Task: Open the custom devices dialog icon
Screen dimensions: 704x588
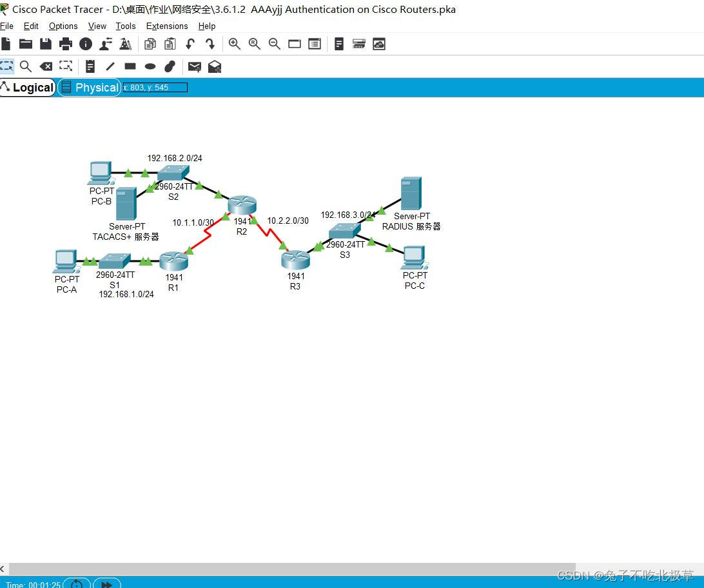Action: 315,44
